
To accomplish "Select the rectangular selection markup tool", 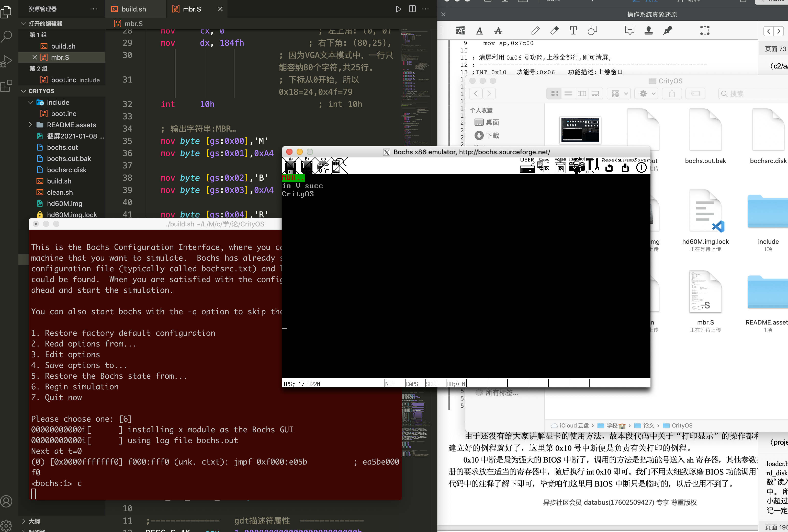I will (x=705, y=30).
